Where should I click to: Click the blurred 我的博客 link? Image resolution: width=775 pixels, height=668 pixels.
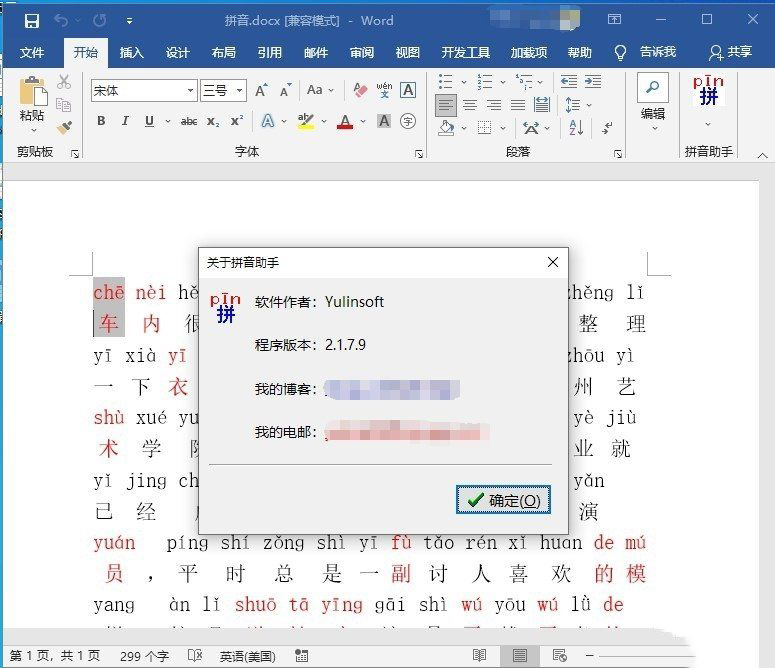coord(392,389)
